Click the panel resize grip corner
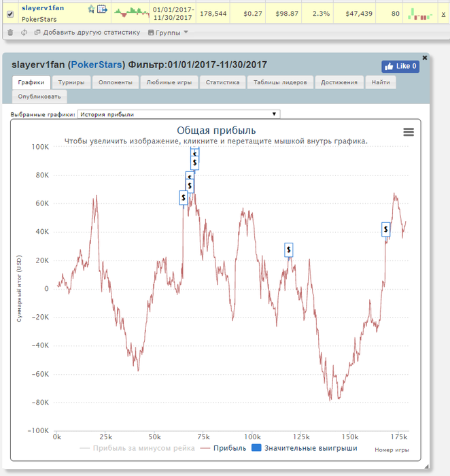The image size is (450, 476). coord(426,466)
